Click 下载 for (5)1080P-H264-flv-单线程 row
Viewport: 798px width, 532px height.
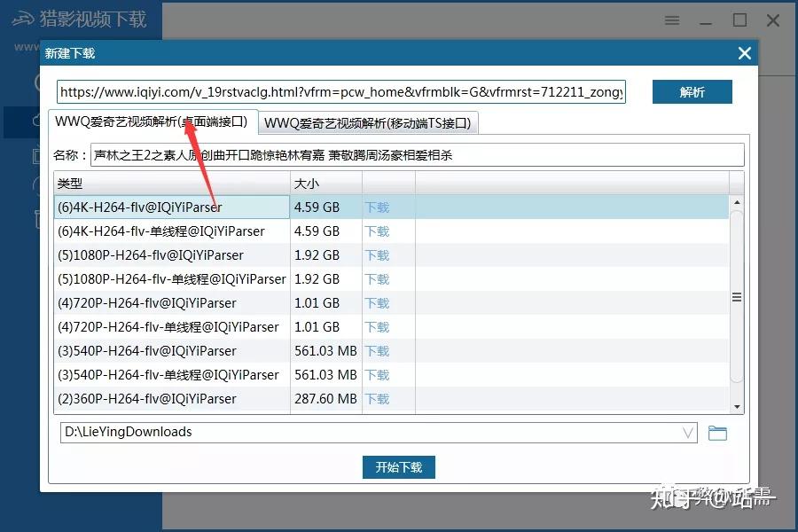pos(377,279)
